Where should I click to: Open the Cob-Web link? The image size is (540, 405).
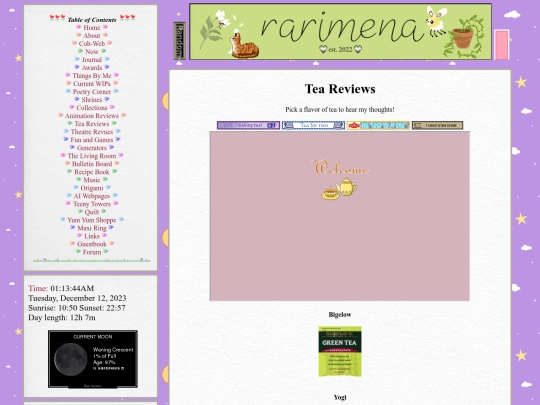[x=92, y=43]
